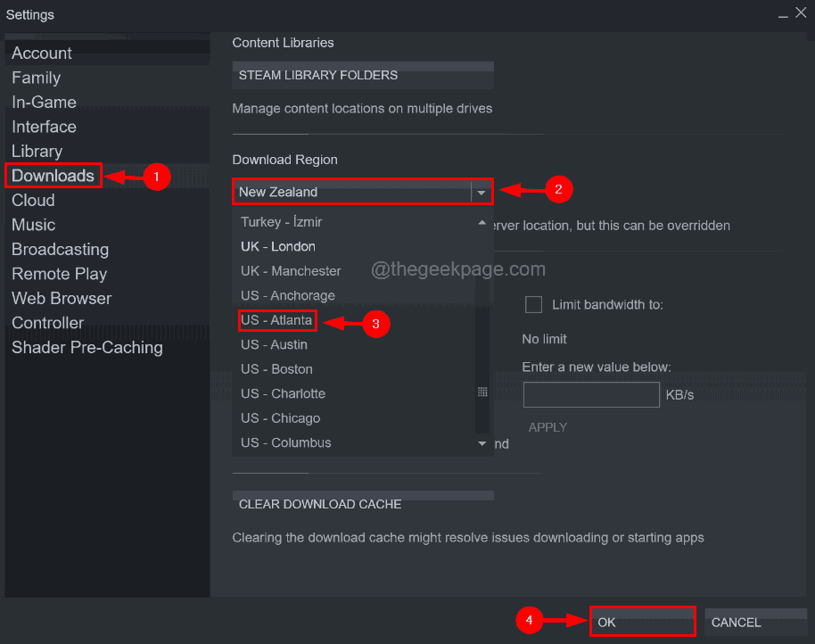Choose UK - London download region
This screenshot has width=815, height=644.
coord(278,246)
